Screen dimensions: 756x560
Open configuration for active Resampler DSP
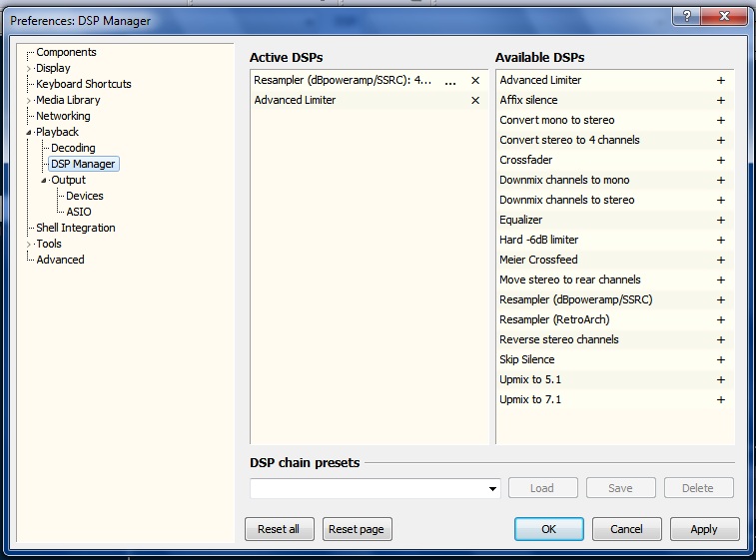450,81
